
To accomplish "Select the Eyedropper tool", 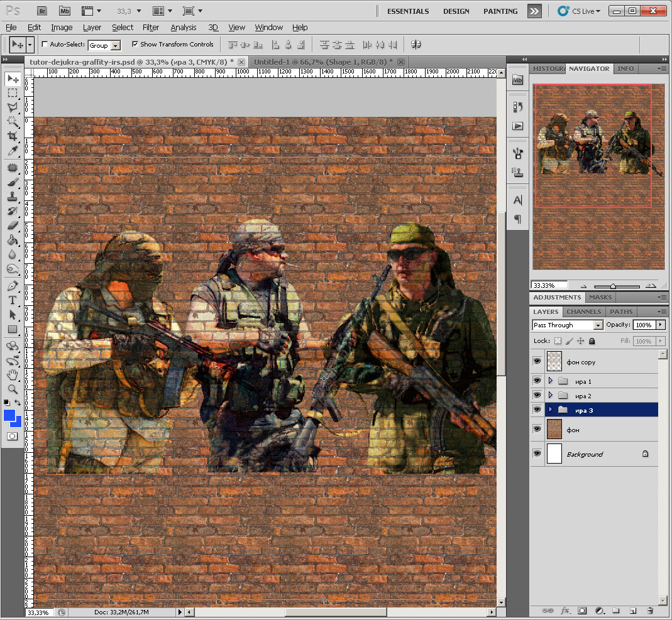I will pyautogui.click(x=13, y=150).
